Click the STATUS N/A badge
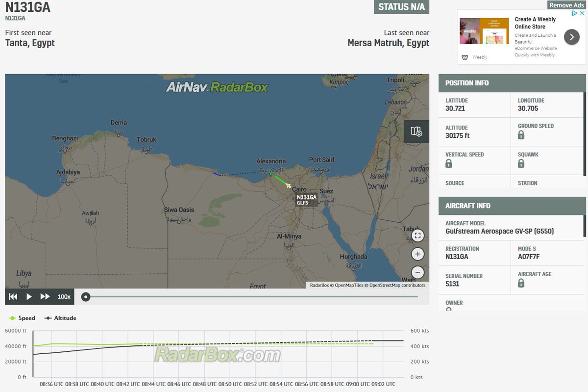The image size is (588, 392). tap(401, 7)
